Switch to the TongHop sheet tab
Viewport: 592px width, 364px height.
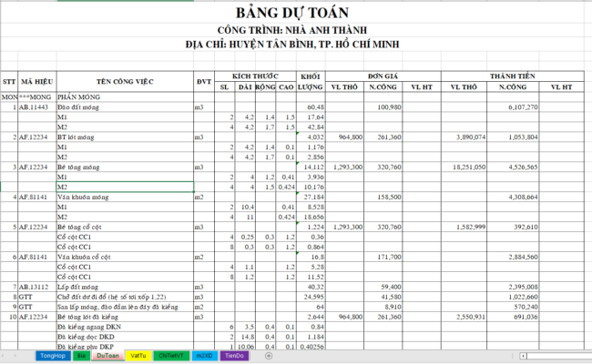point(51,356)
